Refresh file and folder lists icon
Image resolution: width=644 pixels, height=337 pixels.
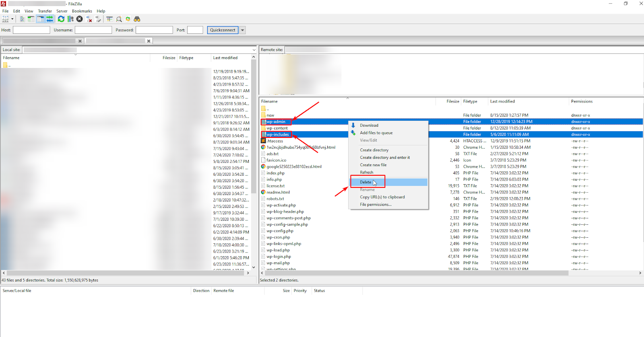(x=61, y=19)
